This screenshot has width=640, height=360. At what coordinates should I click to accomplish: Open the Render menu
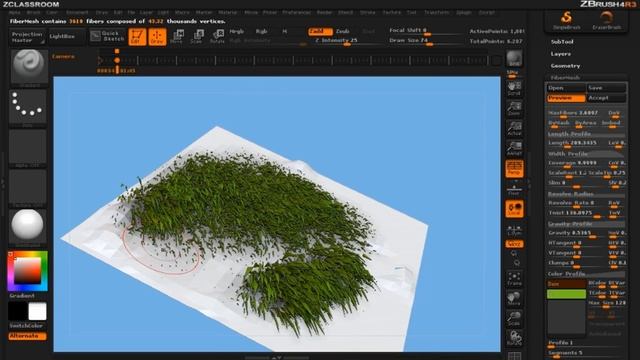click(x=324, y=13)
